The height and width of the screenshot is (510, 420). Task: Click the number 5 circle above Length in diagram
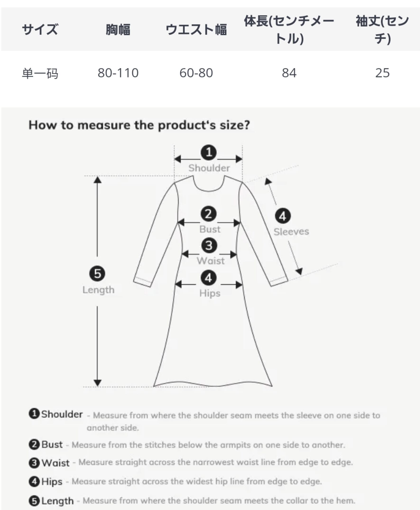click(x=97, y=274)
